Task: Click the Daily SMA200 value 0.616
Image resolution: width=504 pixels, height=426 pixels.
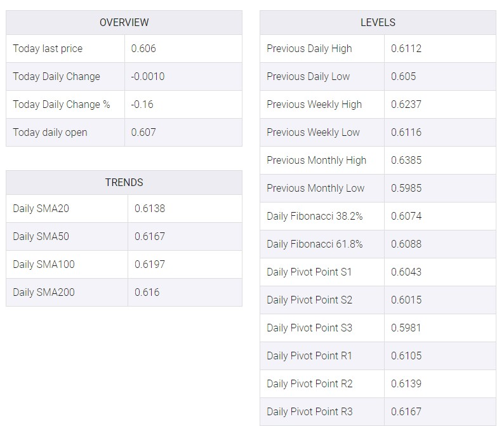Action: click(x=147, y=292)
